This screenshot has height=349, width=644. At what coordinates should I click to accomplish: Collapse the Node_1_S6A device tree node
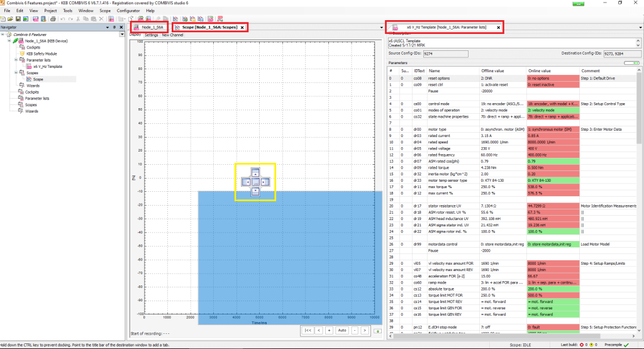[9, 41]
